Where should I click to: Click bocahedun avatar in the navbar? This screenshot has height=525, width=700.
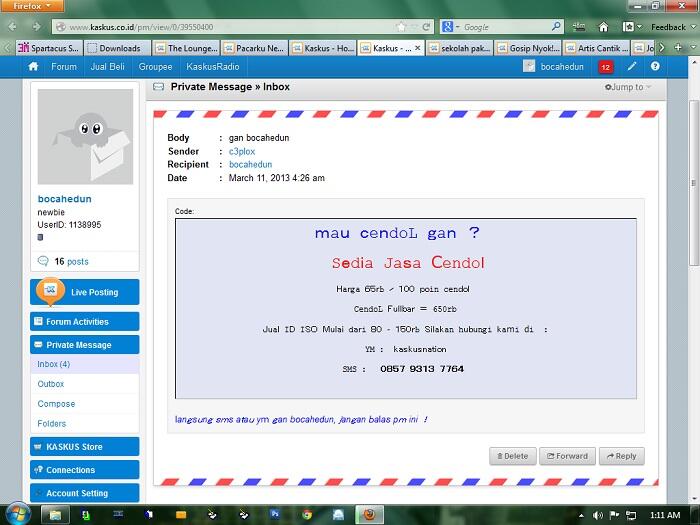click(529, 67)
